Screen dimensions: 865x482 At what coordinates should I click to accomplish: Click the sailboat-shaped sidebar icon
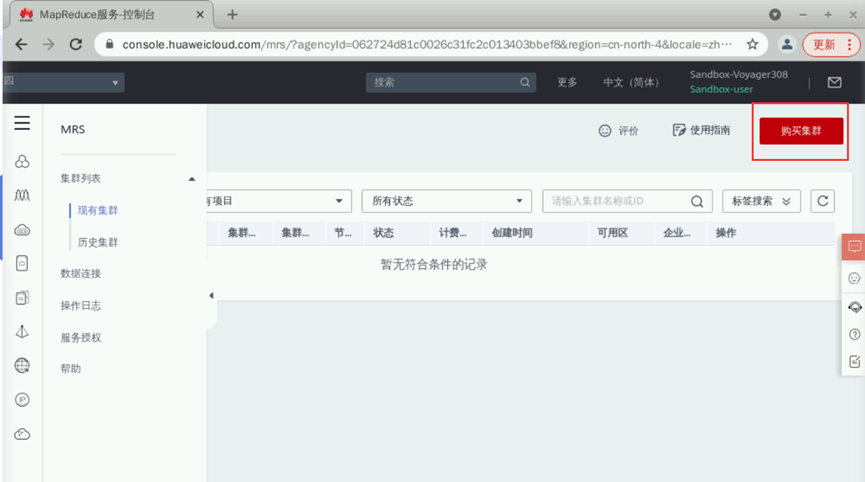[x=22, y=331]
